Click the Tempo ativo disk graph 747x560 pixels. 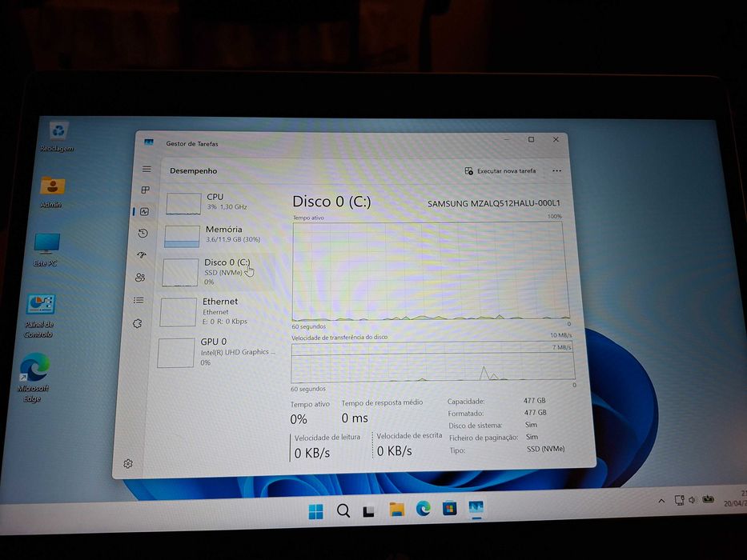coord(430,271)
